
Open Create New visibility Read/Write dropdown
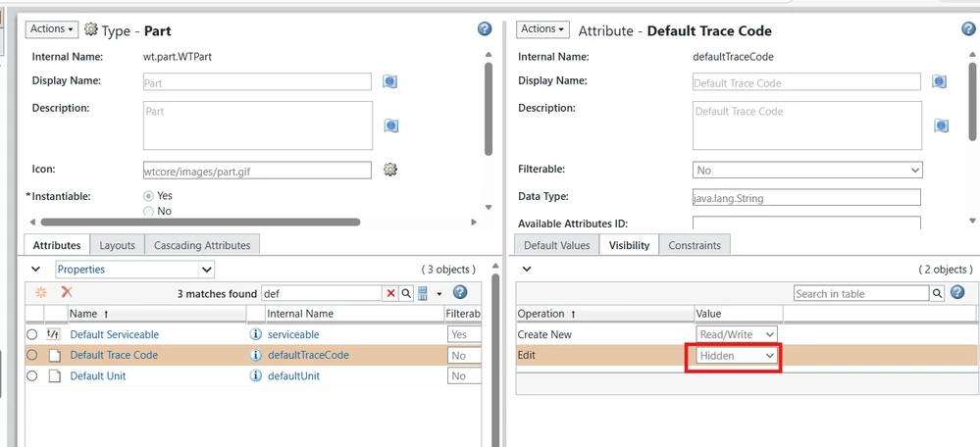tap(737, 334)
